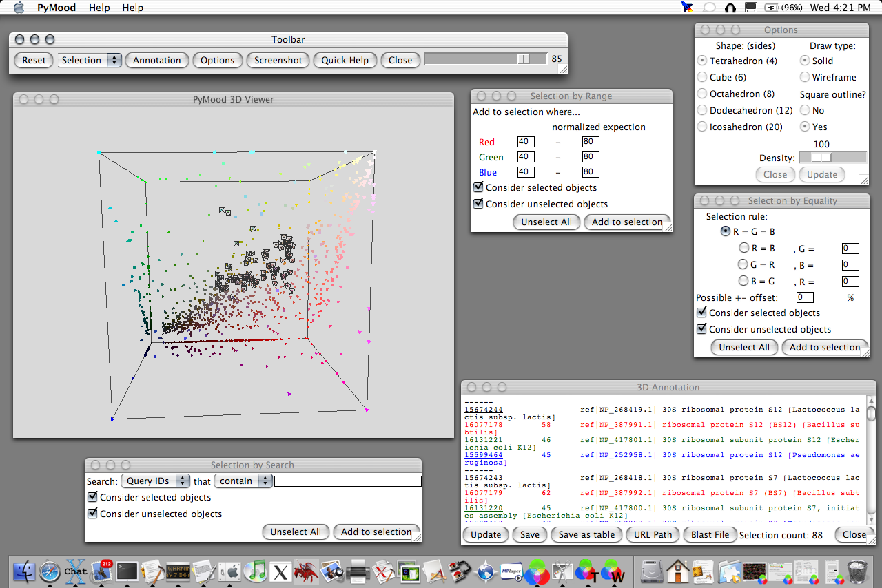Open the hard drive icon in dock
The height and width of the screenshot is (588, 882).
coord(653,571)
